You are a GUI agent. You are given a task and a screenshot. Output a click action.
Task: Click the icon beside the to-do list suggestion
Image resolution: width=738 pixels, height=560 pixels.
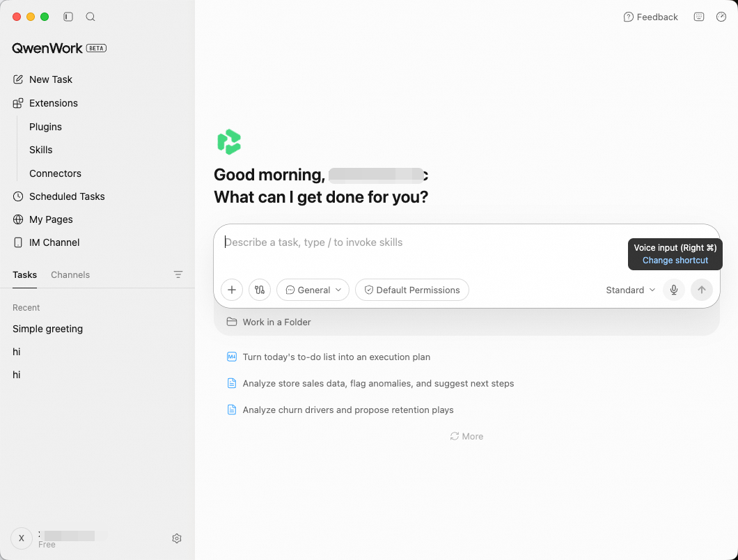[x=232, y=357]
